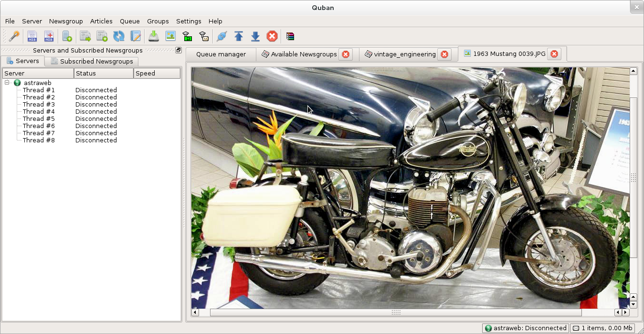Image resolution: width=644 pixels, height=334 pixels.
Task: Select Thread #4 in server list
Action: (x=39, y=111)
